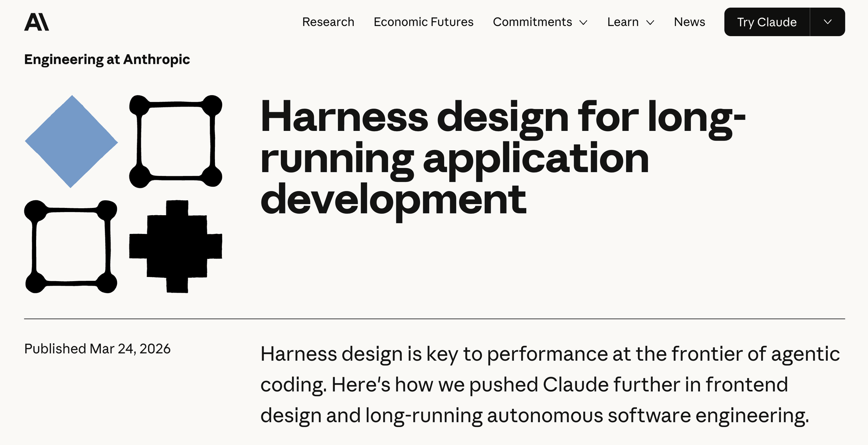The image size is (868, 445).
Task: Select the Learn nav label
Action: (623, 22)
